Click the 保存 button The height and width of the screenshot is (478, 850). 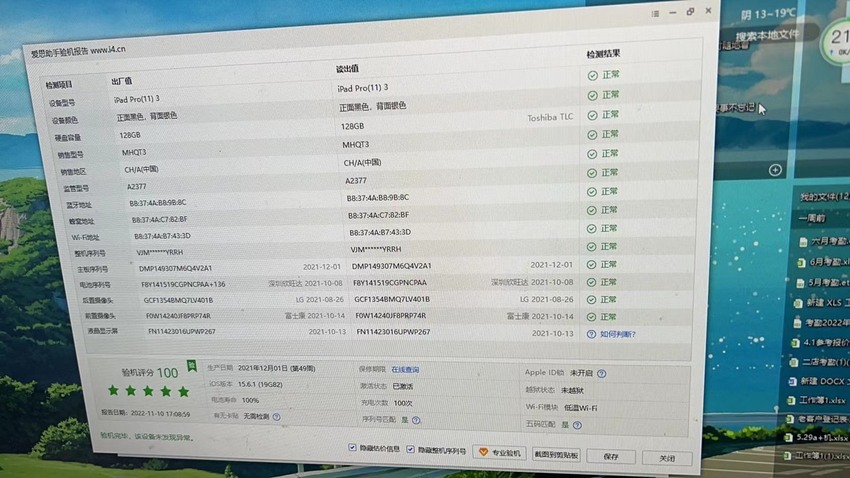click(611, 456)
